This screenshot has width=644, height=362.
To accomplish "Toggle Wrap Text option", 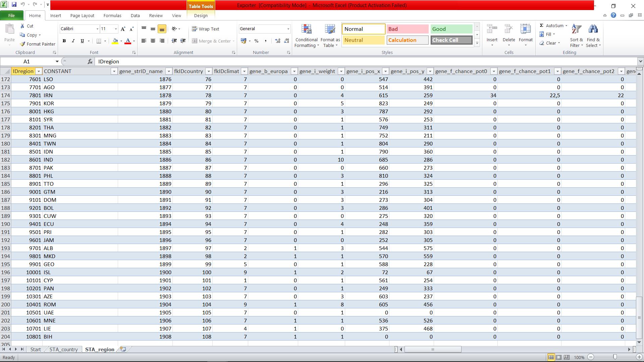I will click(x=206, y=29).
